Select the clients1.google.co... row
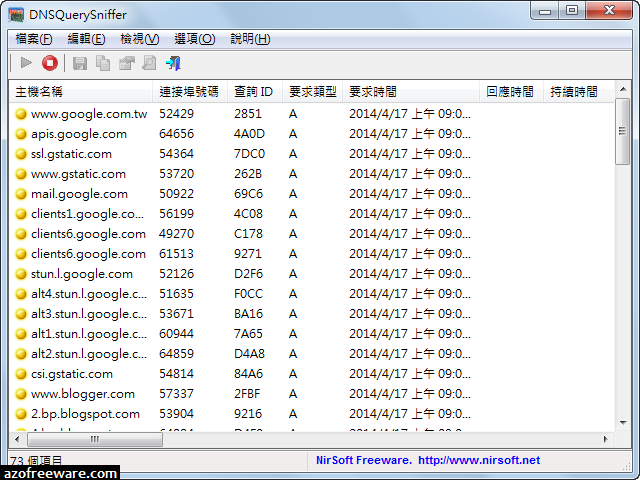Viewport: 640px width, 480px height. click(x=311, y=214)
